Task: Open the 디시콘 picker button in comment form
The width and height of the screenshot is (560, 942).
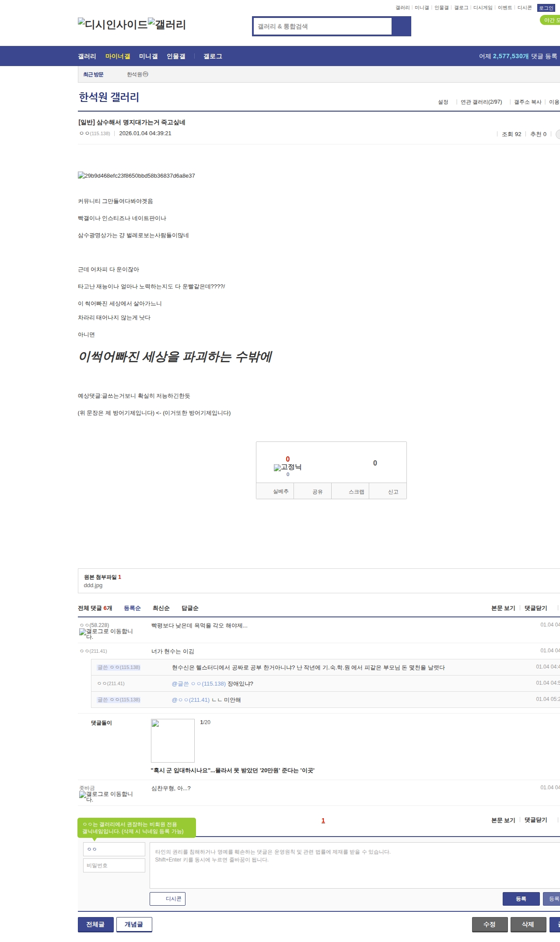Action: point(168,899)
